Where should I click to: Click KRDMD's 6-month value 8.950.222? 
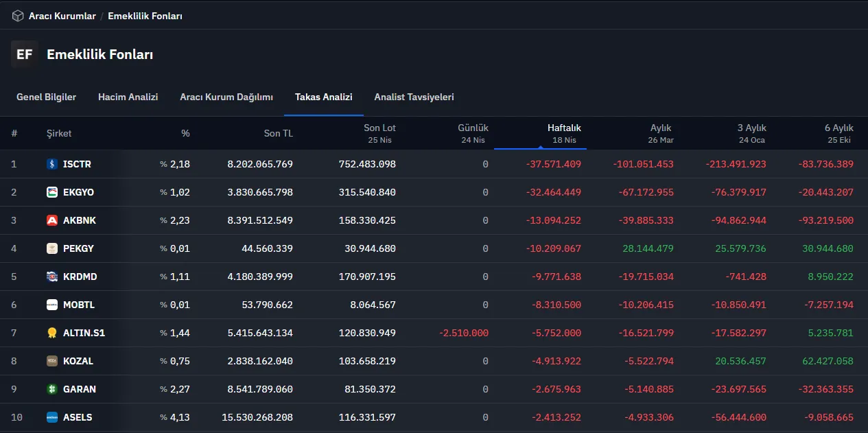pyautogui.click(x=831, y=277)
